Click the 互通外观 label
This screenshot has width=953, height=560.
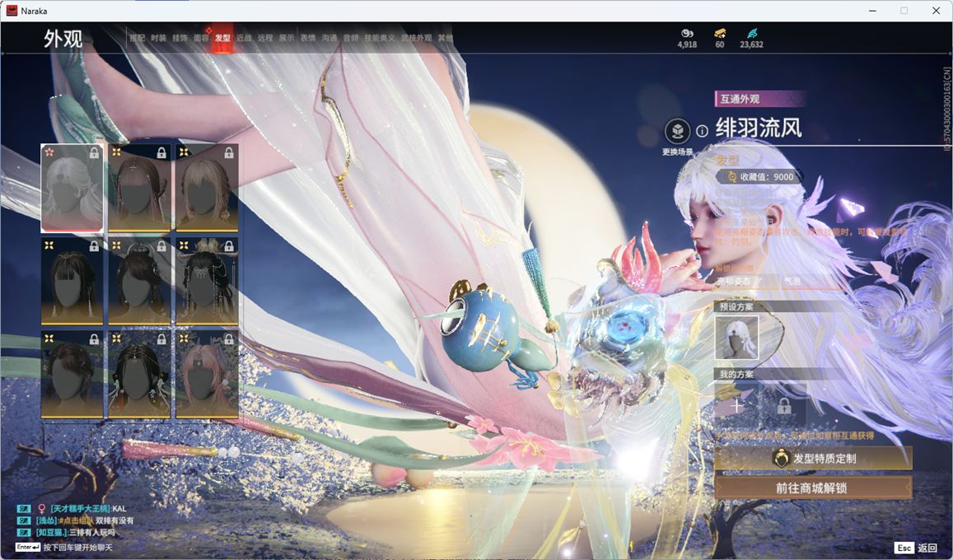click(740, 98)
